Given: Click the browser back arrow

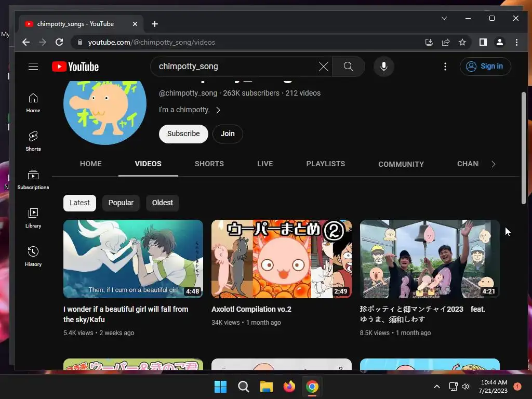Looking at the screenshot, I should pyautogui.click(x=26, y=42).
